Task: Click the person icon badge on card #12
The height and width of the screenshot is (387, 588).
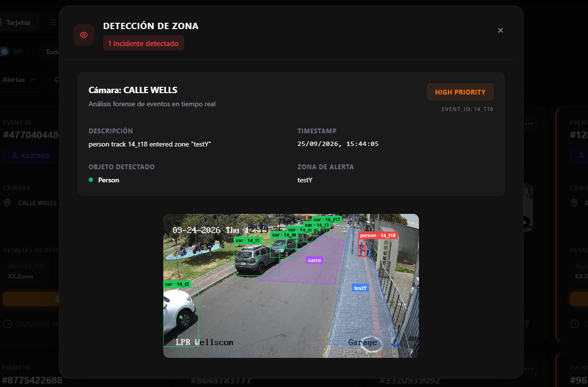Action: pos(579,156)
